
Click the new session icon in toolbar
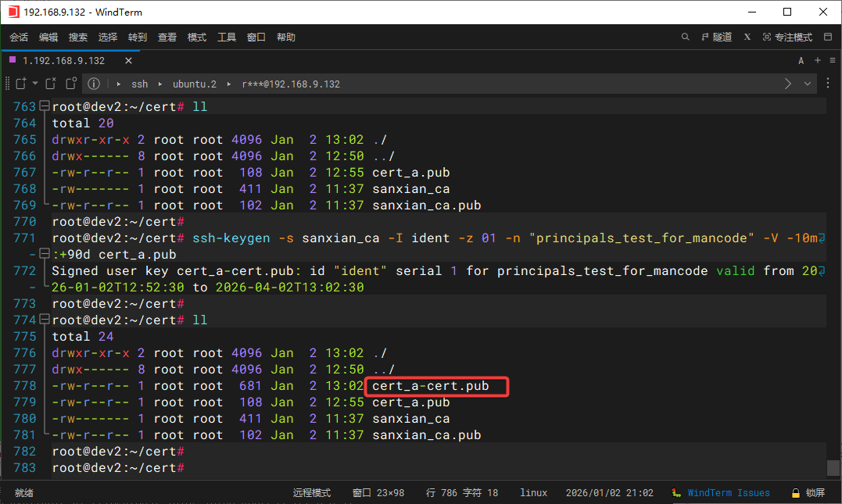pyautogui.click(x=20, y=84)
